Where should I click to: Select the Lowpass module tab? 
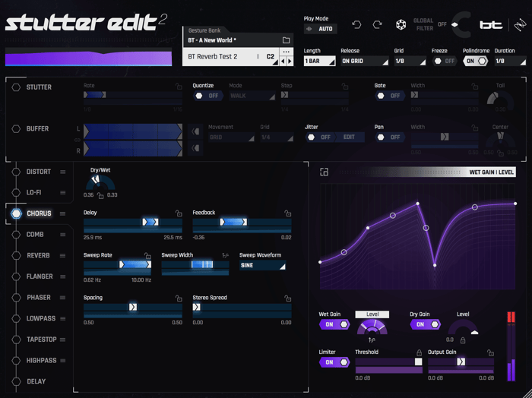click(x=41, y=319)
